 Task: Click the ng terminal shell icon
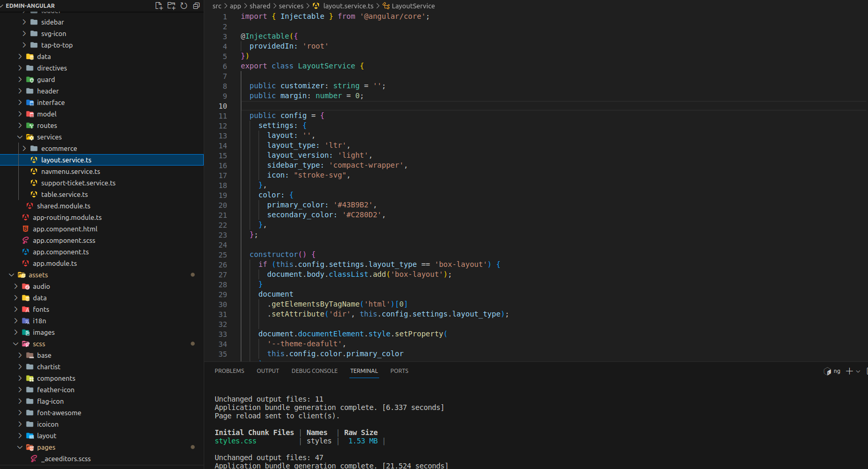827,371
